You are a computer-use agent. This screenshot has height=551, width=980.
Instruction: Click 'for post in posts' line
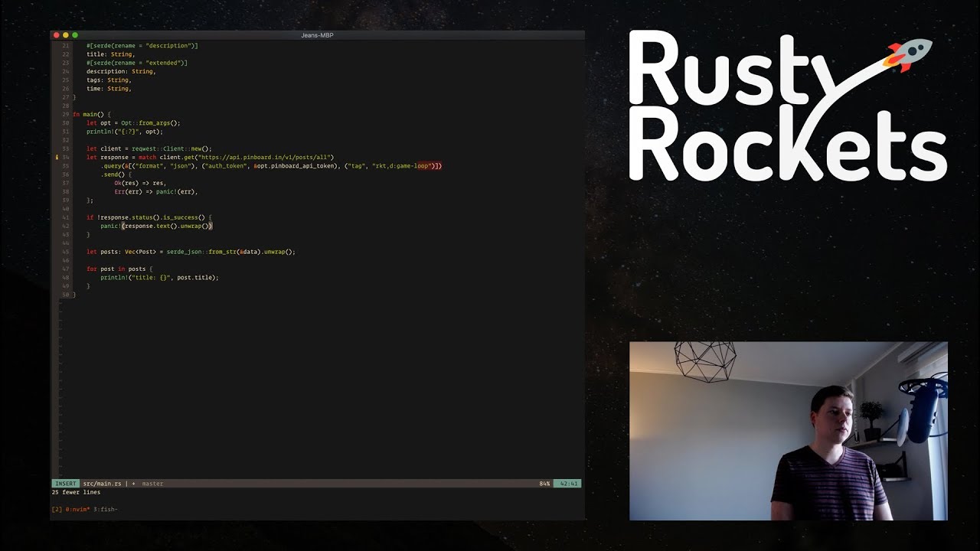(119, 269)
